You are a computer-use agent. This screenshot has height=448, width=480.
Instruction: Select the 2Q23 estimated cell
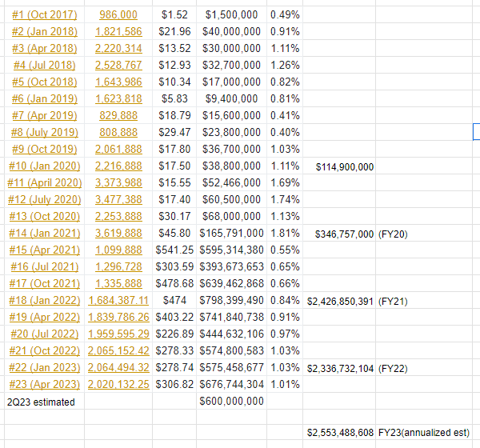click(x=44, y=402)
